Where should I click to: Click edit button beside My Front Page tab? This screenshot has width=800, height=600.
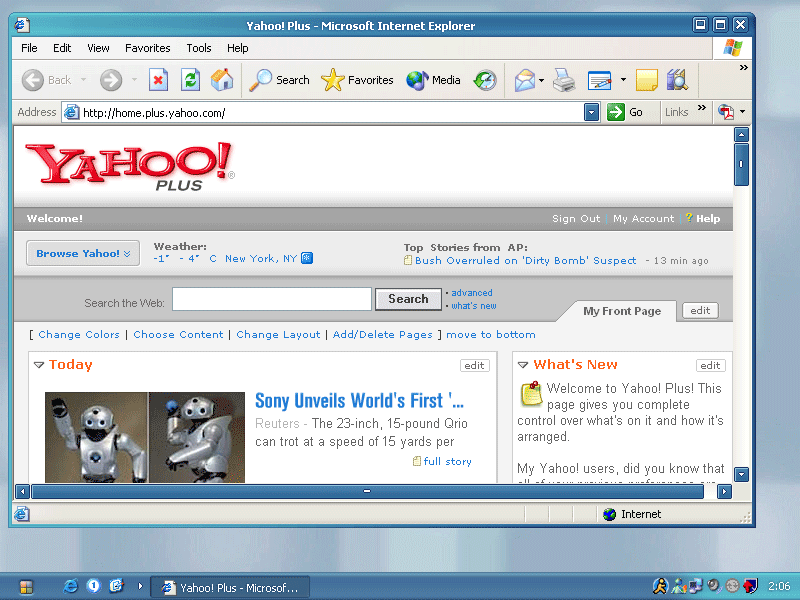pos(700,310)
